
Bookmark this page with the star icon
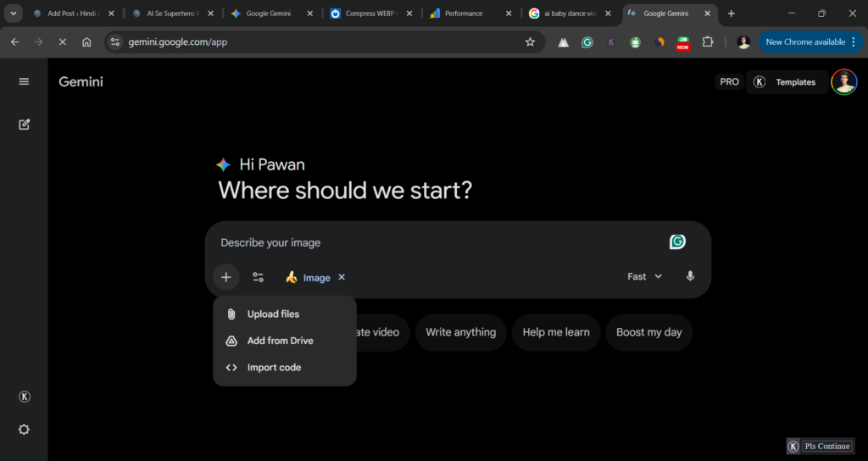tap(530, 42)
